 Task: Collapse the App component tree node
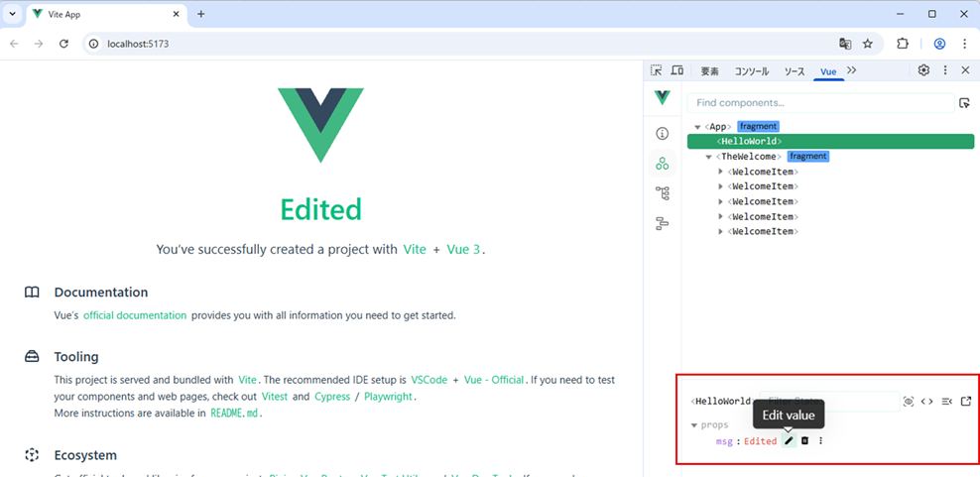(697, 127)
